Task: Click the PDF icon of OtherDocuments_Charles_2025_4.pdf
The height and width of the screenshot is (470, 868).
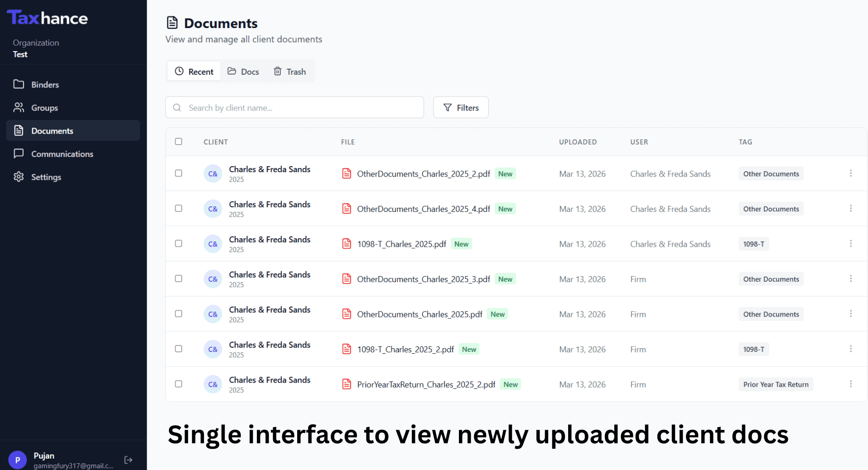Action: (x=347, y=209)
